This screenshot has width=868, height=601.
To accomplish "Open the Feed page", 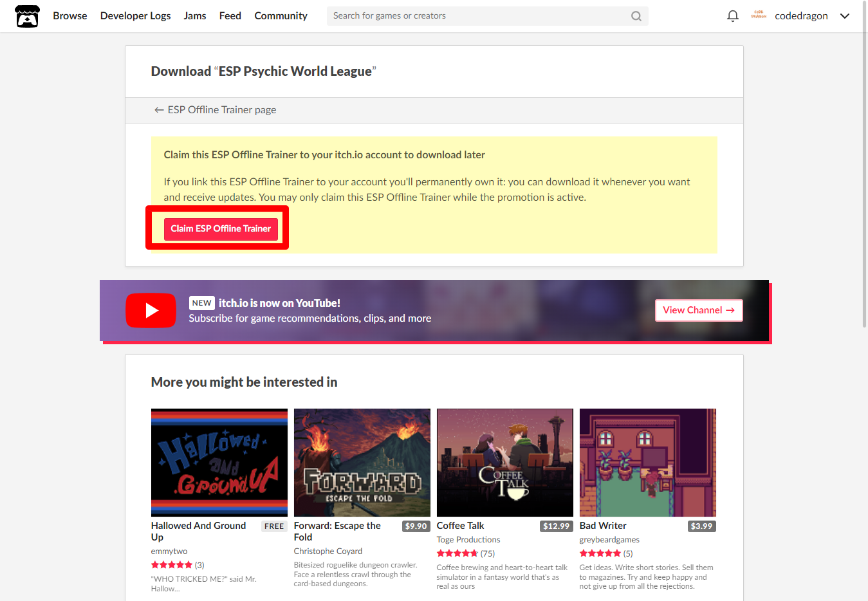I will click(x=230, y=16).
